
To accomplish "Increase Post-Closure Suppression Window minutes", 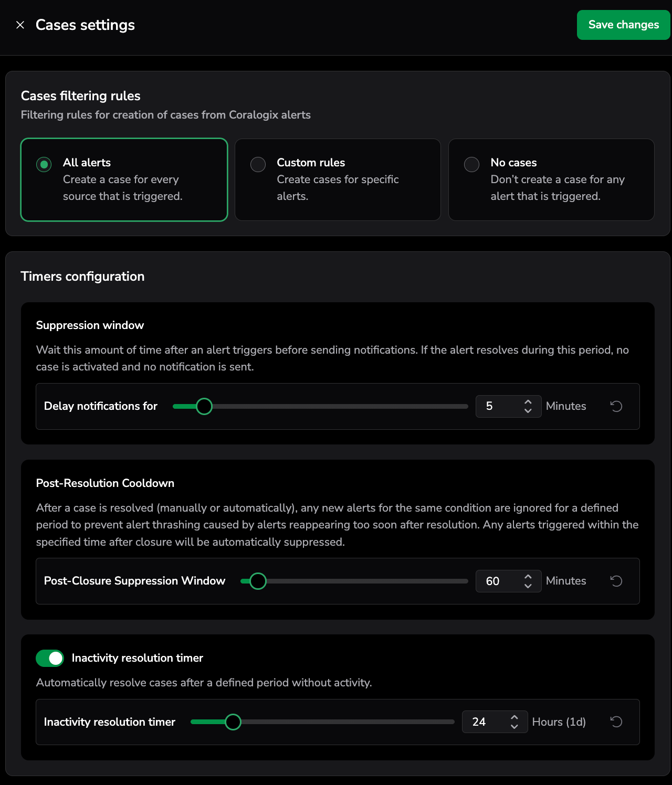I will tap(528, 577).
